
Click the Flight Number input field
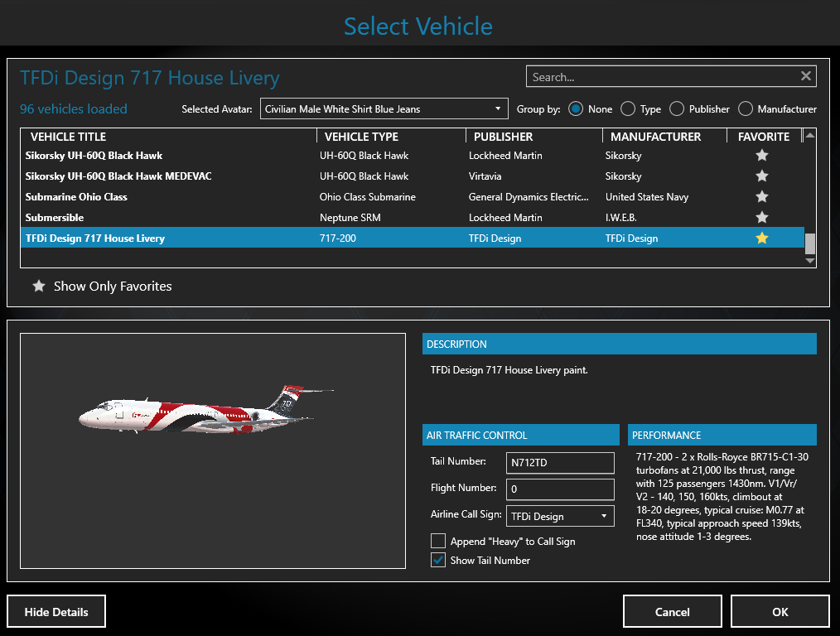click(x=560, y=489)
